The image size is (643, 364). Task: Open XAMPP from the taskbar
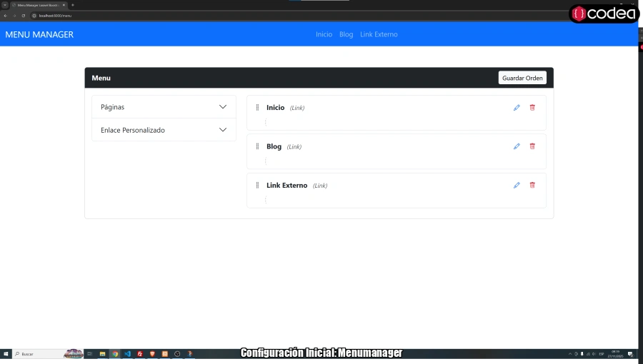(165, 354)
